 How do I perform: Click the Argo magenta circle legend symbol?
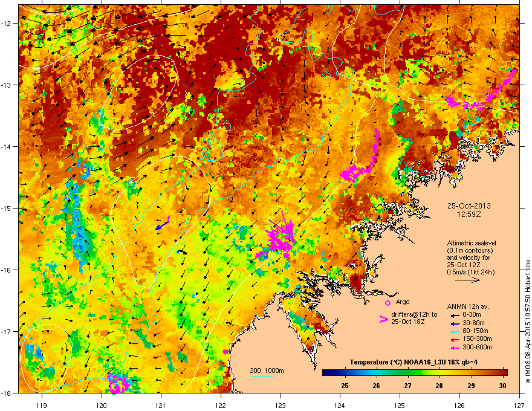[388, 303]
